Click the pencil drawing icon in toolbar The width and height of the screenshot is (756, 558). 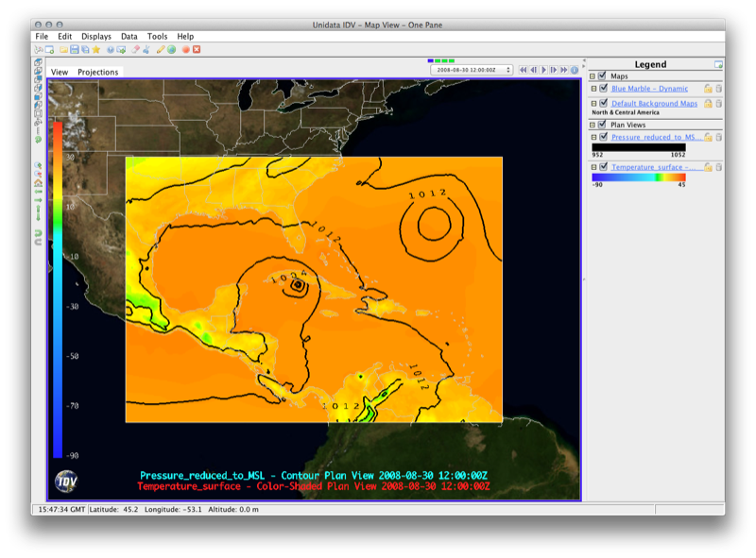point(161,49)
